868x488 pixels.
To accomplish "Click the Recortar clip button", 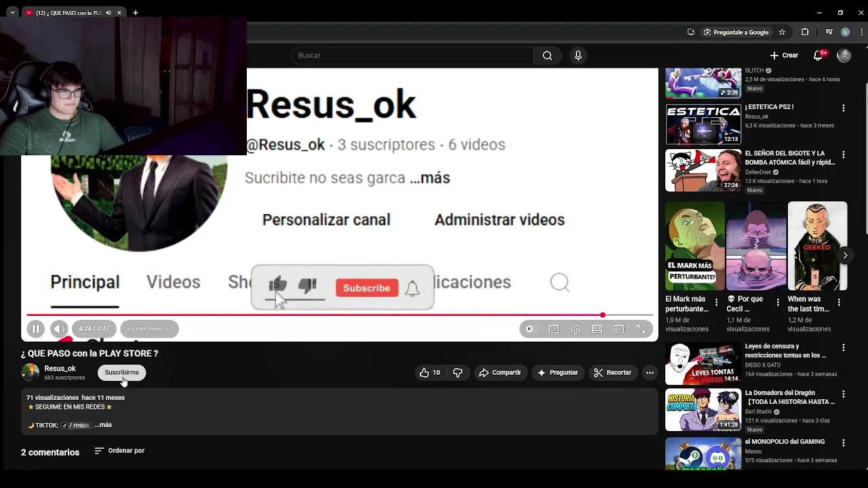I will click(612, 372).
